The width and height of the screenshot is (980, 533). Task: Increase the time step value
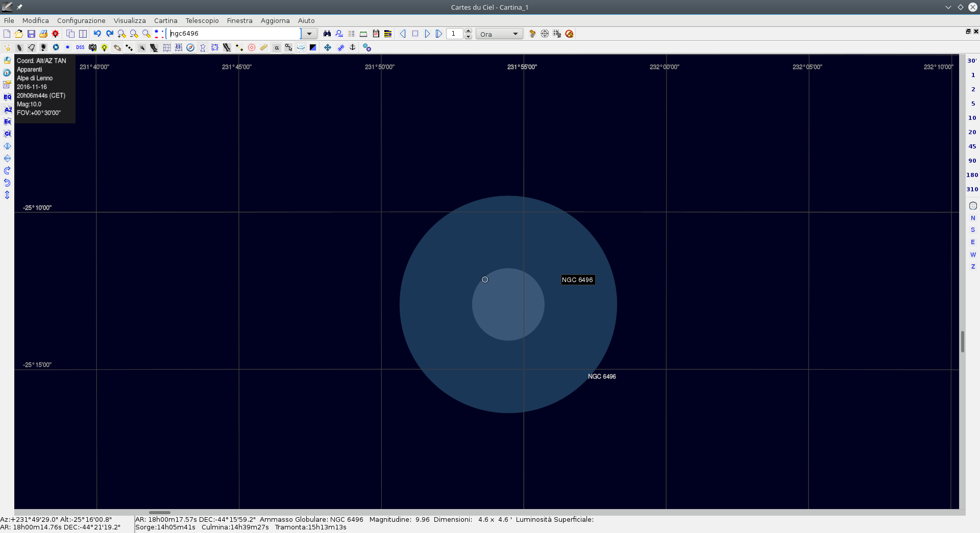[468, 31]
